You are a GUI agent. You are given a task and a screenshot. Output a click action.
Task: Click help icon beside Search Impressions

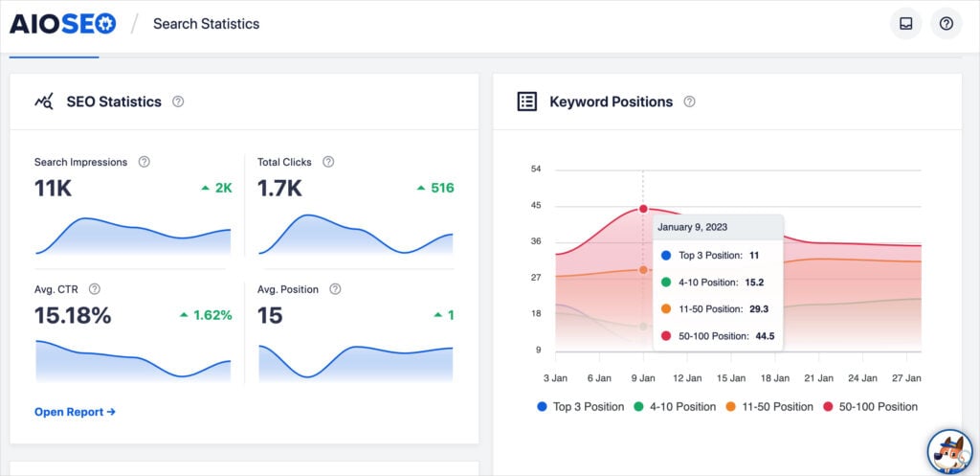click(x=145, y=162)
